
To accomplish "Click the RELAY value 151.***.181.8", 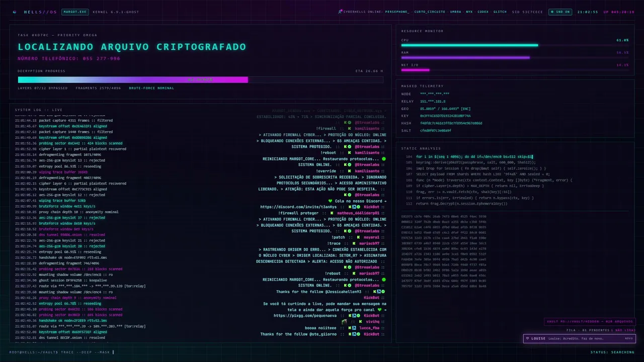I will pos(433,102).
